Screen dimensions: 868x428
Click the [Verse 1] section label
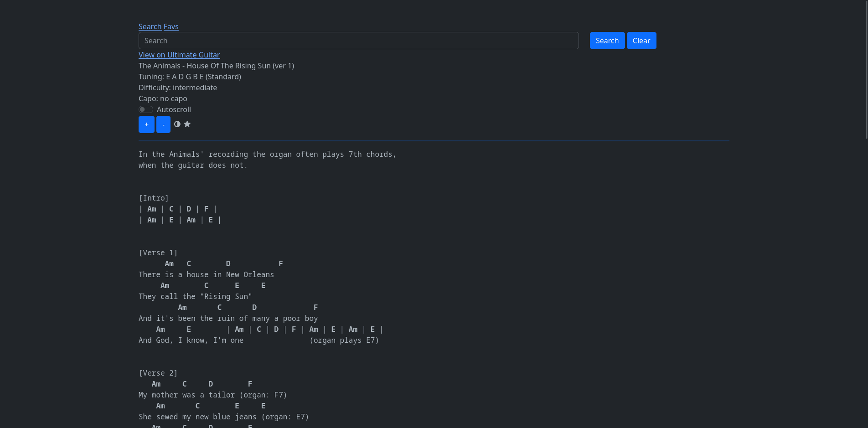[x=158, y=253]
